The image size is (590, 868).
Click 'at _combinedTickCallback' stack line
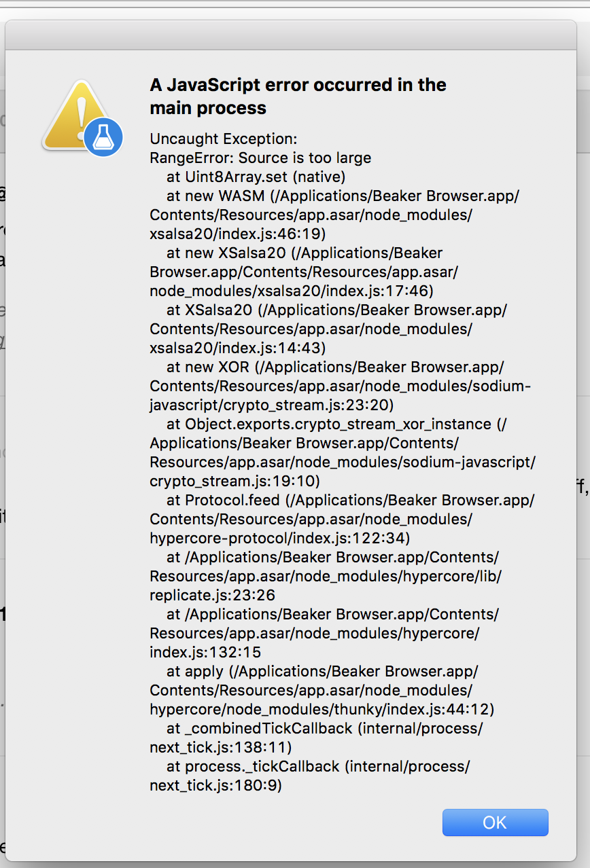[x=325, y=728]
